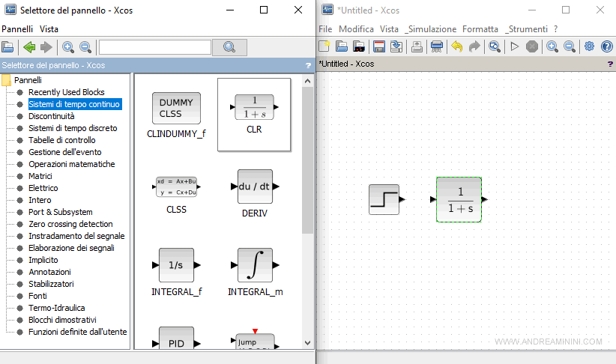Click the export diagram icon

click(x=417, y=46)
